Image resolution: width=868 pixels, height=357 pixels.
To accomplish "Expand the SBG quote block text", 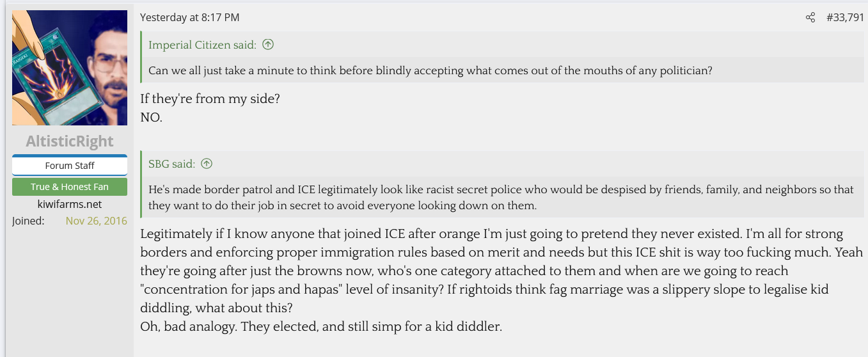I will pyautogui.click(x=501, y=197).
